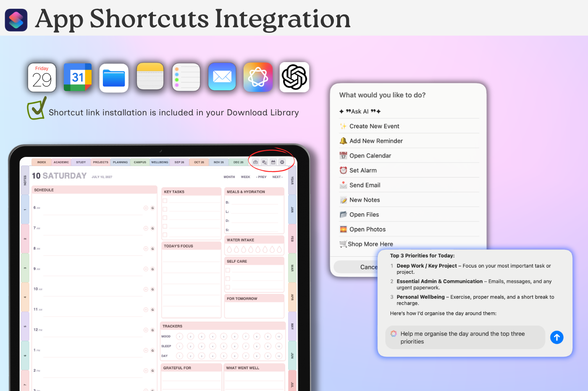The height and width of the screenshot is (391, 588).
Task: Tick the first Self Care checkbox
Action: [x=228, y=270]
